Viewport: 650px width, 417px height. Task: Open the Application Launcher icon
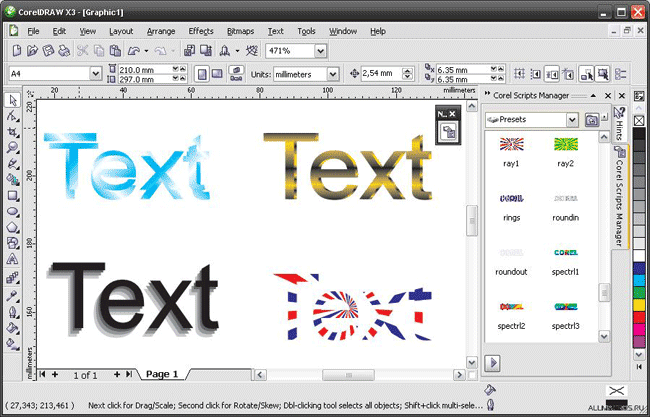(x=225, y=51)
